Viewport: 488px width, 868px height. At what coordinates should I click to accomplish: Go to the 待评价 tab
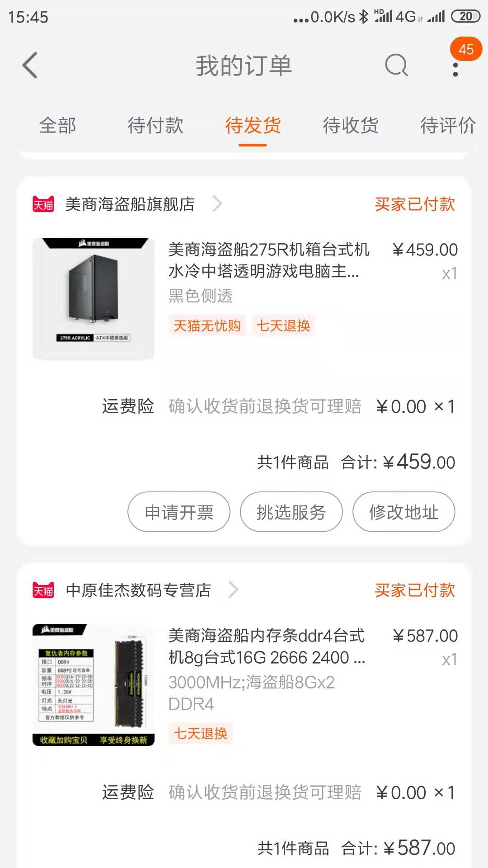[x=448, y=125]
